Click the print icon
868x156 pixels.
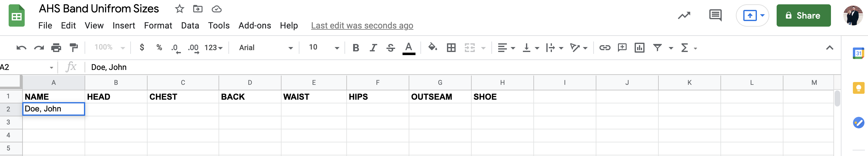tap(56, 48)
